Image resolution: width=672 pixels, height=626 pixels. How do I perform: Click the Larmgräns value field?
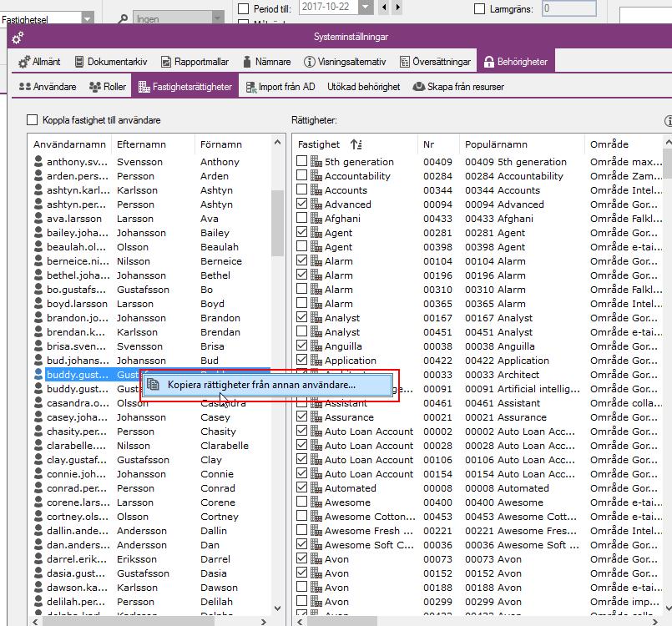(568, 8)
